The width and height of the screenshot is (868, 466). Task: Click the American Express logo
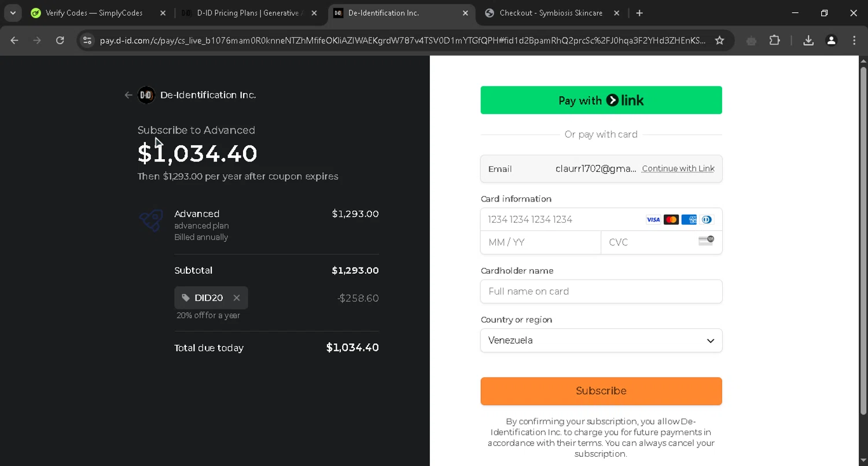pyautogui.click(x=689, y=219)
